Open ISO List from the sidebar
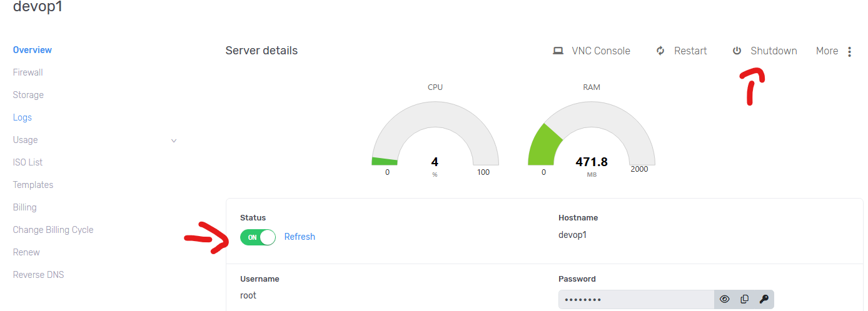The height and width of the screenshot is (311, 868). coord(28,162)
